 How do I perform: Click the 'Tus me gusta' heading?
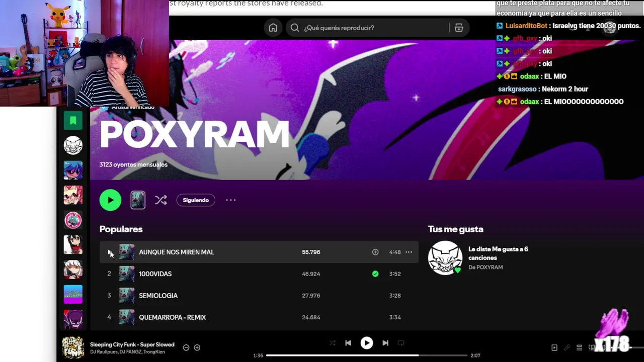(456, 229)
